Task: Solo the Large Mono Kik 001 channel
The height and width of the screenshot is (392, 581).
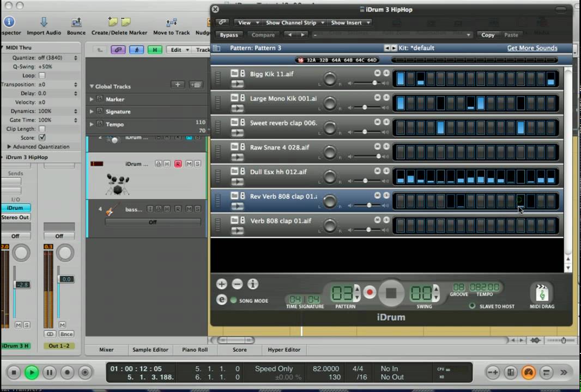Action: [386, 97]
